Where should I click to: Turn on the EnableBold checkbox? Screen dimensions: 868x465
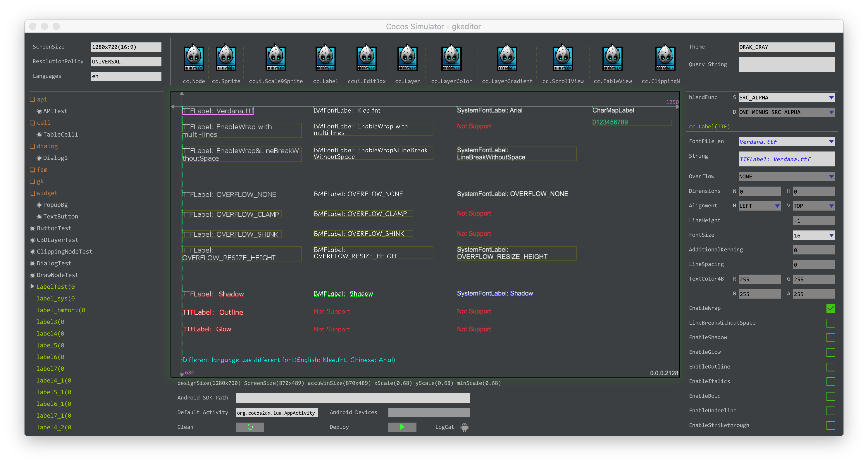click(x=830, y=396)
